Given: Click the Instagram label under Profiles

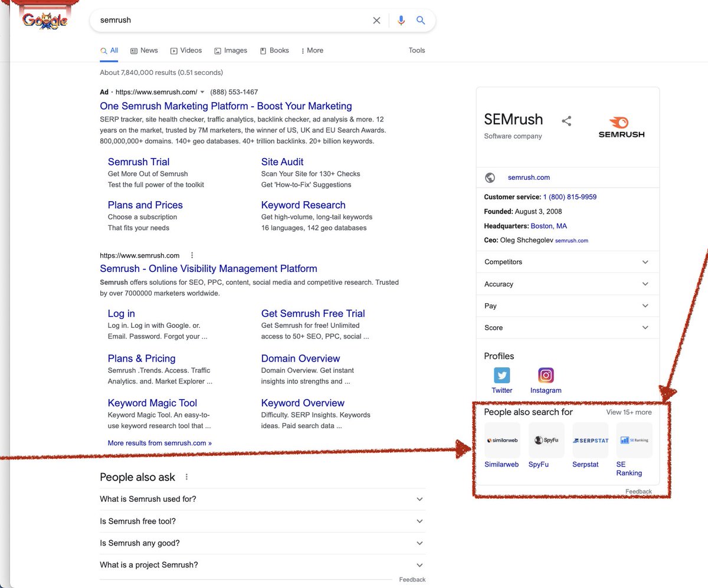Looking at the screenshot, I should 546,390.
